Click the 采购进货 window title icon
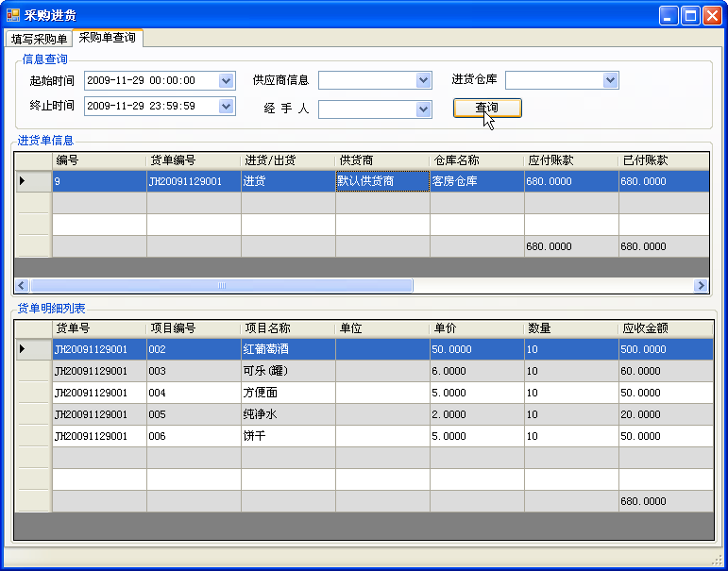This screenshot has width=728, height=571. tap(13, 15)
